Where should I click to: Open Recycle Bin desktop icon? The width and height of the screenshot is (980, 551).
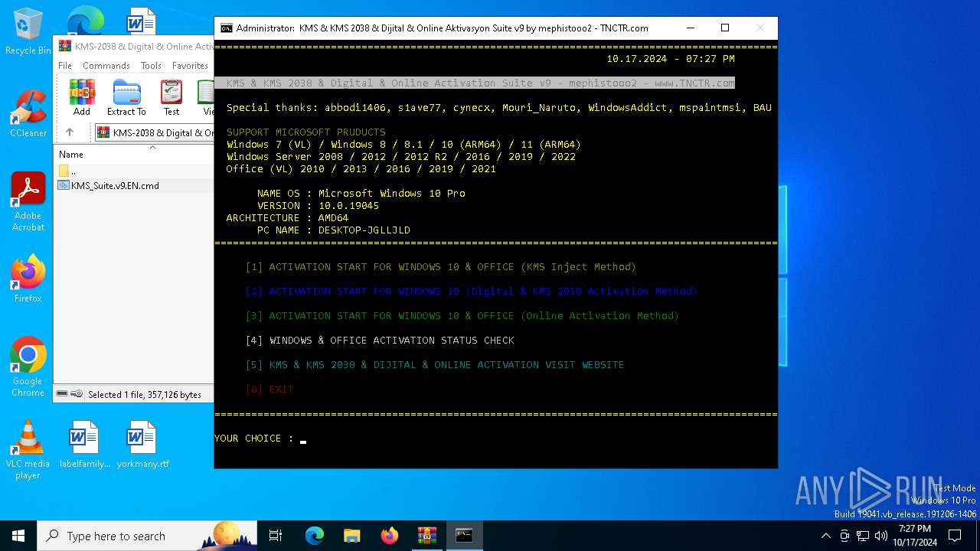coord(28,32)
